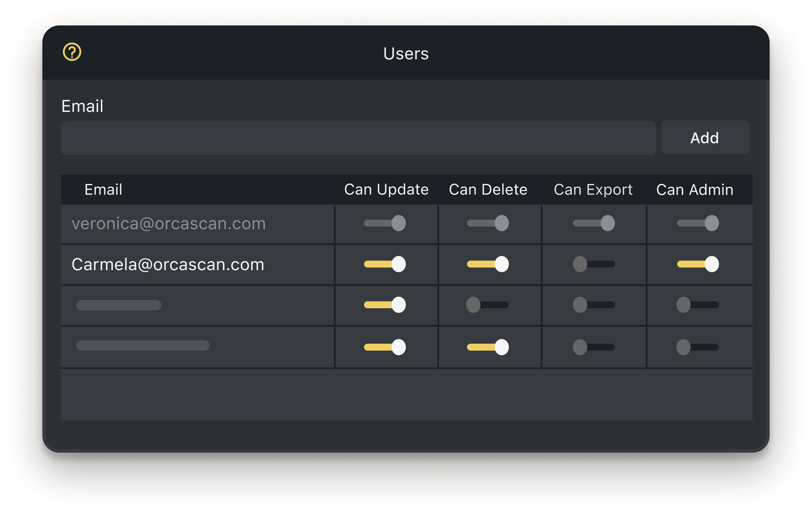Toggle Can Admin for veronica@orcascan.com

coord(698,223)
